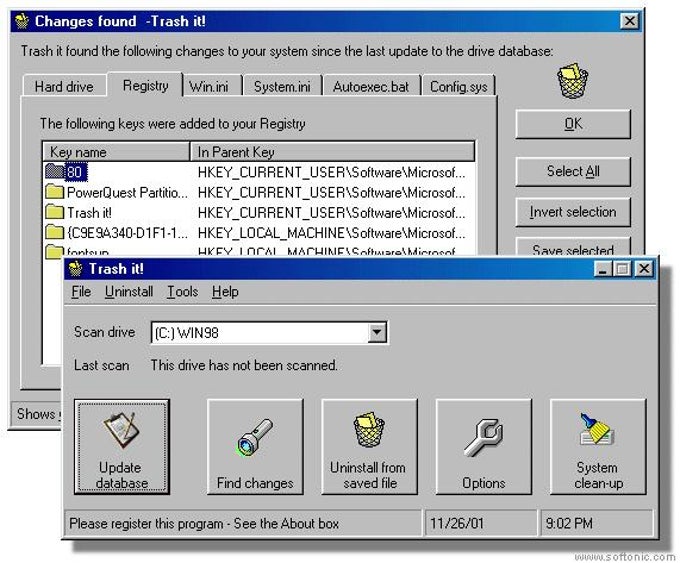The height and width of the screenshot is (563, 680).
Task: Click the Uninstall from saved file label text
Action: click(369, 475)
